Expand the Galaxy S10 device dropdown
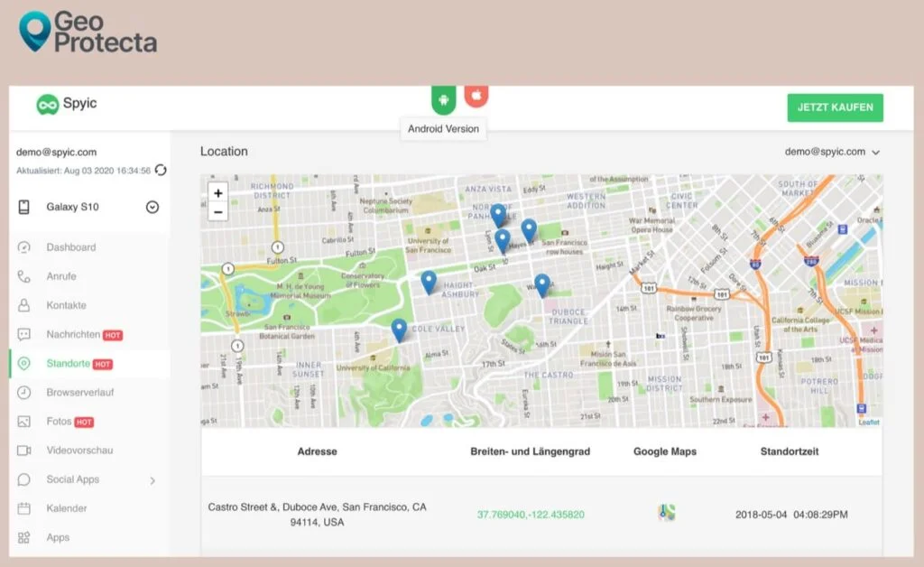The width and height of the screenshot is (924, 567). (152, 207)
